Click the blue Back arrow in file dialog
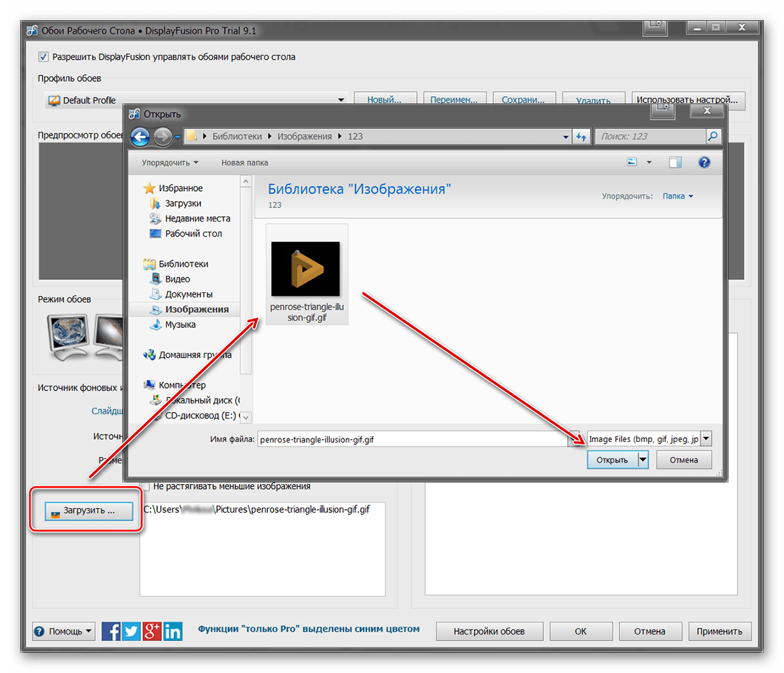Image resolution: width=784 pixels, height=673 pixels. click(140, 136)
